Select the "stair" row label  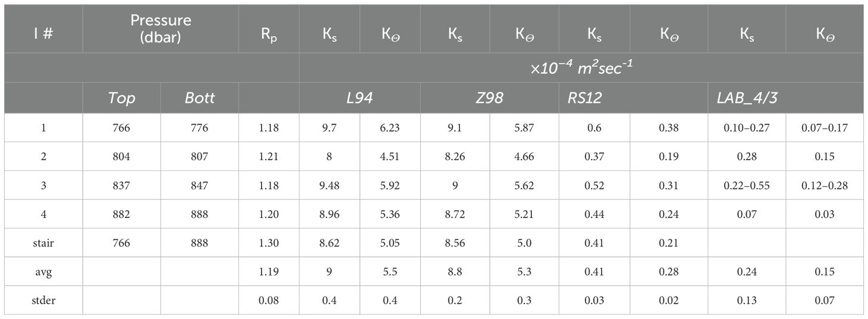pos(43,243)
